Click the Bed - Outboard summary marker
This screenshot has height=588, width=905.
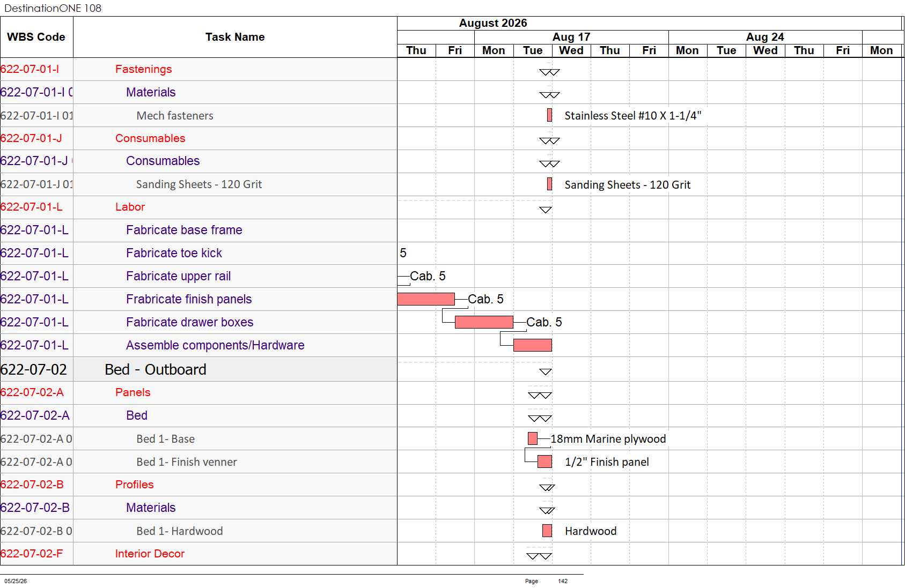click(546, 372)
